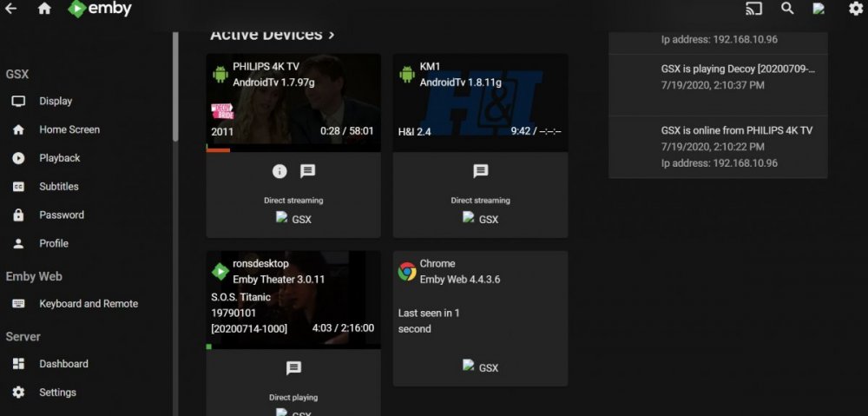The image size is (868, 416).
Task: Open the search magnifier icon
Action: 787,9
